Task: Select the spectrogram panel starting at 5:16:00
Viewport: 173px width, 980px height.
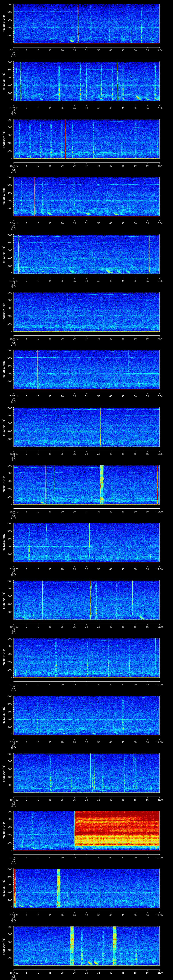Action: click(86, 888)
